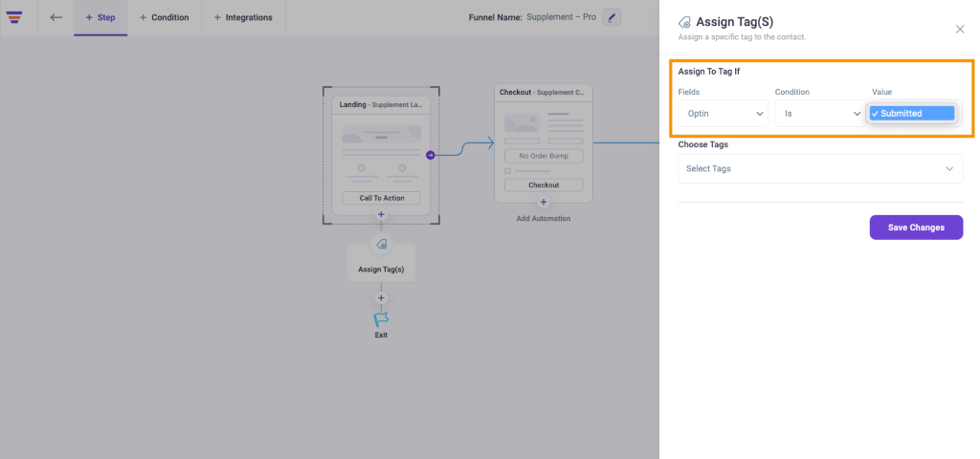Click the Checkout - Supplement C... header
Screen dimensions: 980x459
pyautogui.click(x=544, y=93)
